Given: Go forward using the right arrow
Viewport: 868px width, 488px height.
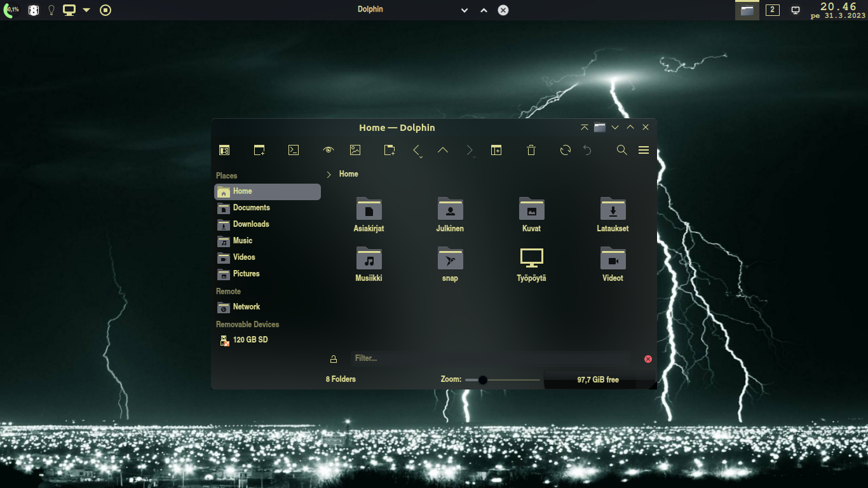Looking at the screenshot, I should pos(470,151).
